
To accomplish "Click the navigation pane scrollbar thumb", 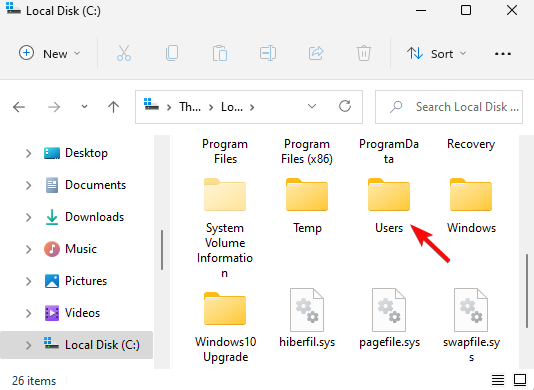I will click(x=162, y=250).
